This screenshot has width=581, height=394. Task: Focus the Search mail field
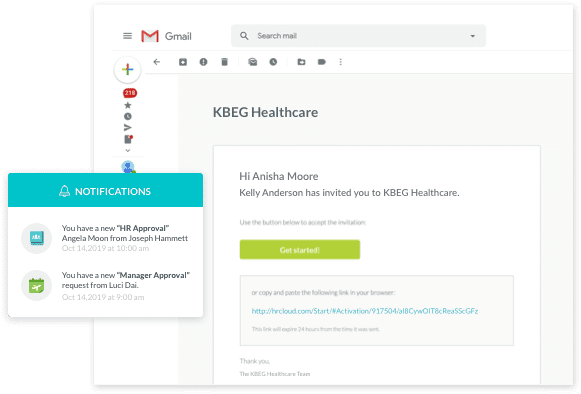point(358,36)
